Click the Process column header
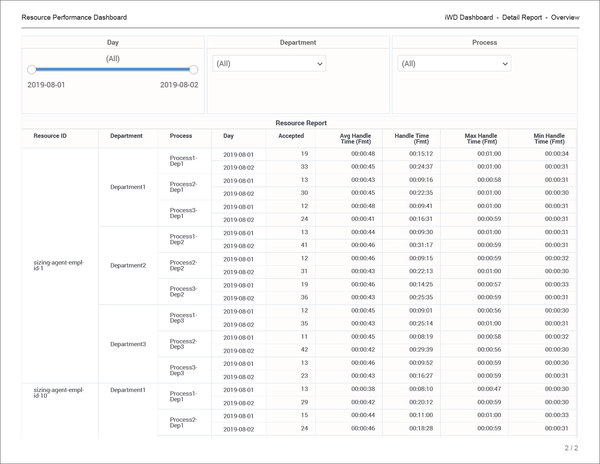Image resolution: width=600 pixels, height=464 pixels. click(x=181, y=136)
